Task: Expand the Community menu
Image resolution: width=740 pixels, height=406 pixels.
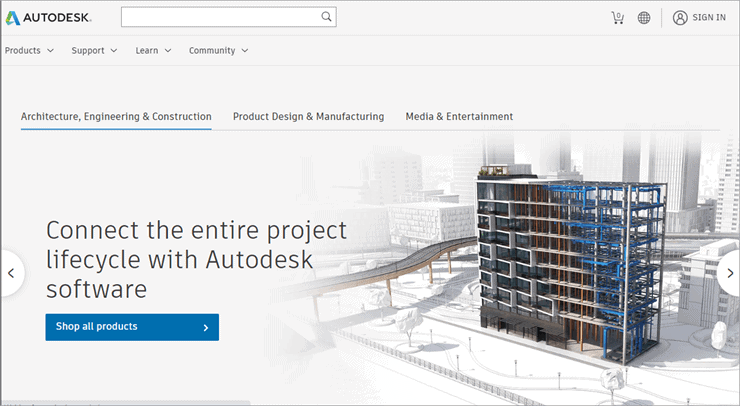Action: [x=219, y=51]
